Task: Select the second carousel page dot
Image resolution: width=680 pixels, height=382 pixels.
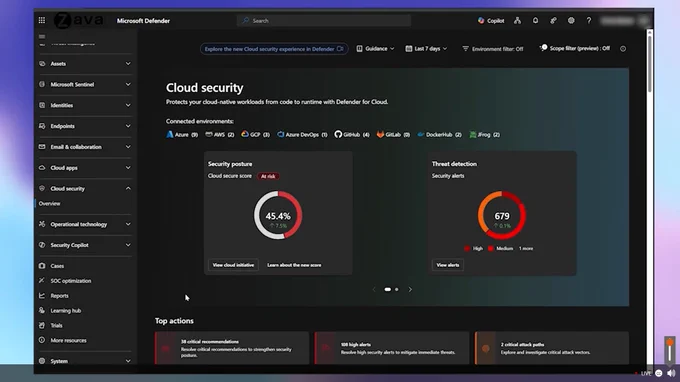Action: click(396, 289)
